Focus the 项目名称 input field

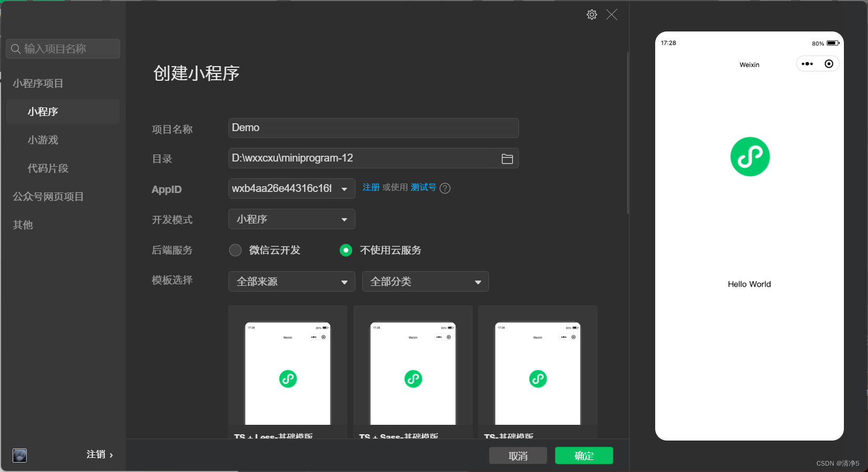pos(374,128)
